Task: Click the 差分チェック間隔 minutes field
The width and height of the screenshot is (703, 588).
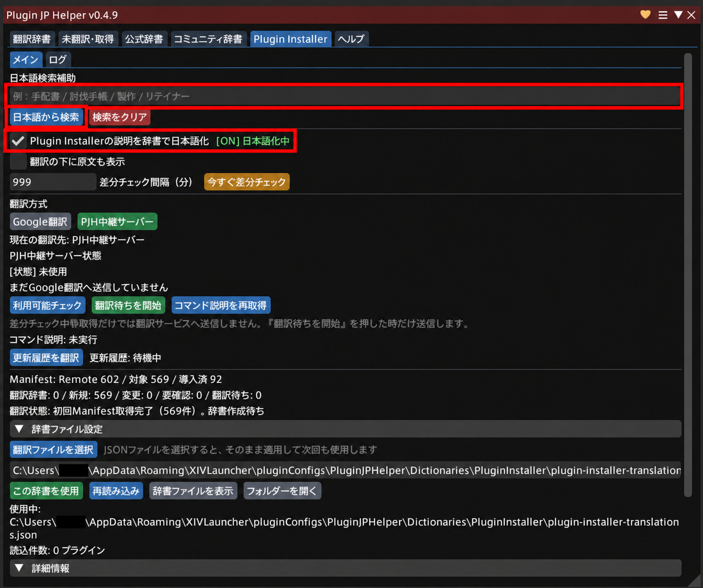Action: (x=53, y=182)
